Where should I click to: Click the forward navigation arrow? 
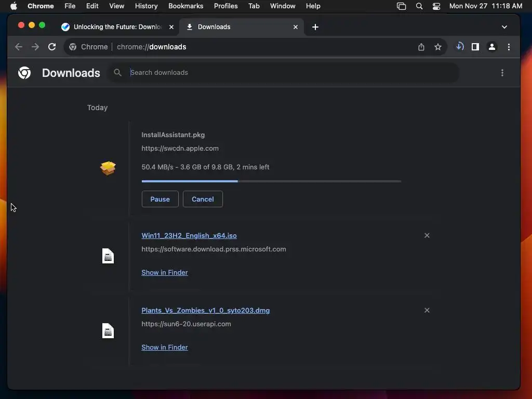35,47
